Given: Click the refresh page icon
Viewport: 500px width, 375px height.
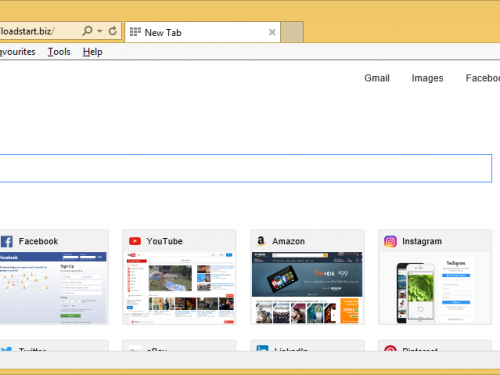Looking at the screenshot, I should point(113,31).
